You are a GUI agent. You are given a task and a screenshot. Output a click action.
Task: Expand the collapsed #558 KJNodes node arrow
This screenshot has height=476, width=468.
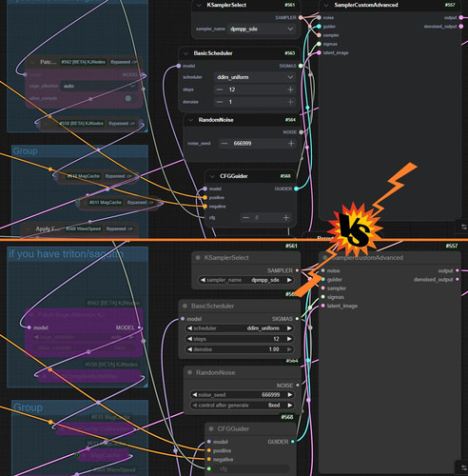(46, 124)
